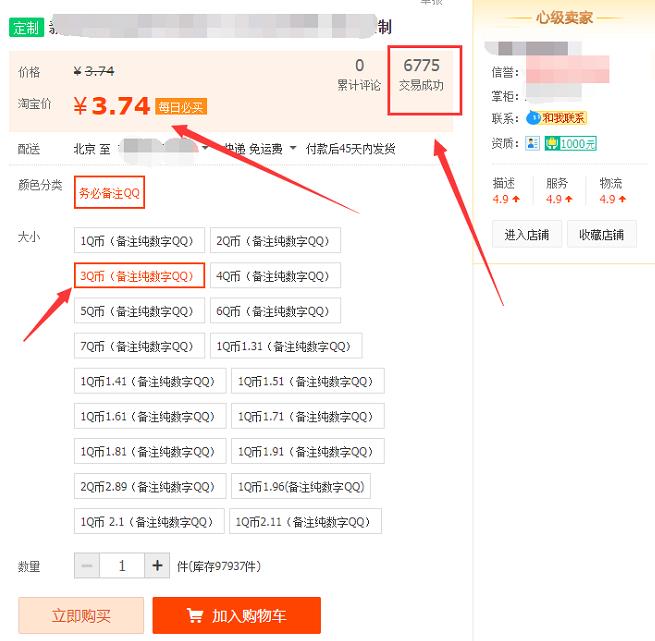Pick the 6Q币（备注纯数字QQ）option
655x641 pixels.
(x=275, y=310)
